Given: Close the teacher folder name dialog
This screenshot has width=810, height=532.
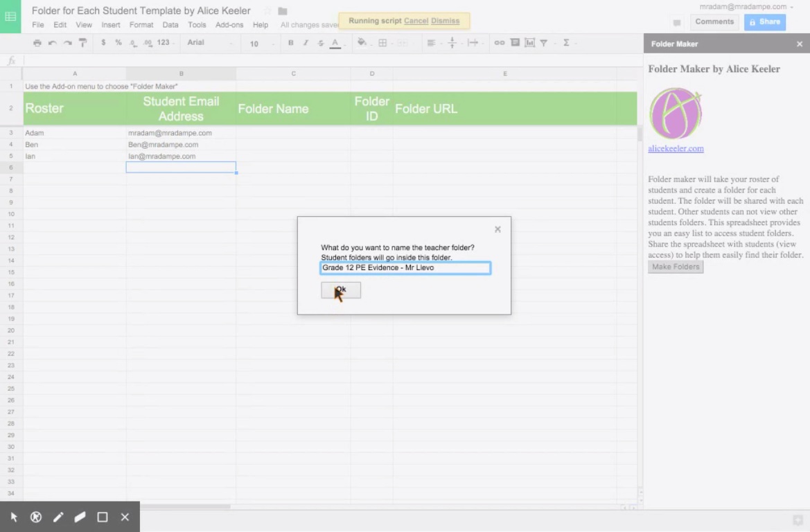Looking at the screenshot, I should click(x=498, y=229).
